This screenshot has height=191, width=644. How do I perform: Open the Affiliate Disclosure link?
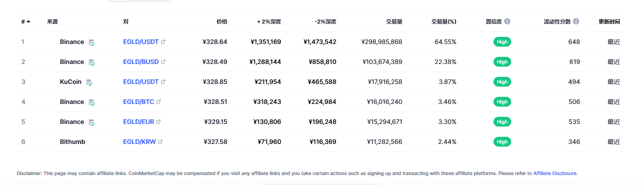555,173
